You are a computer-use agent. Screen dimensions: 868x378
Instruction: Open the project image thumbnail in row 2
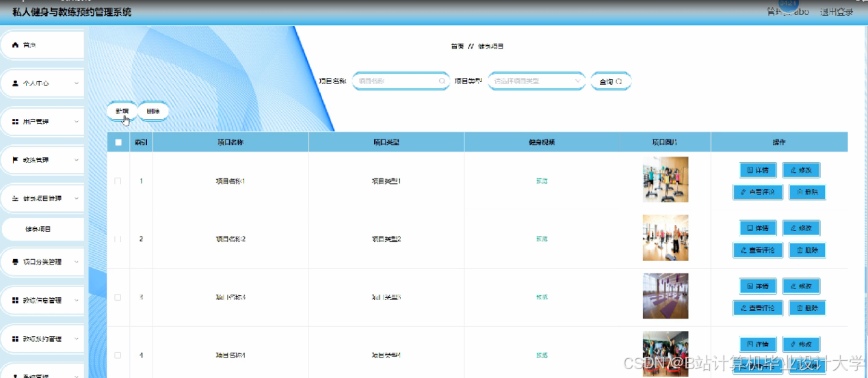pyautogui.click(x=666, y=238)
